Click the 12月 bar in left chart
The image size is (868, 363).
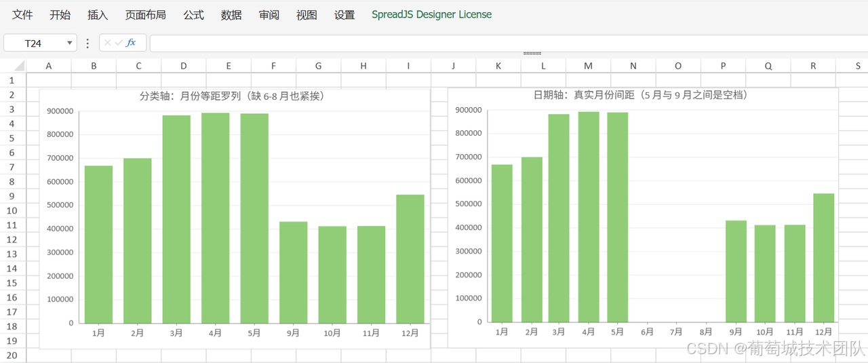pos(410,259)
